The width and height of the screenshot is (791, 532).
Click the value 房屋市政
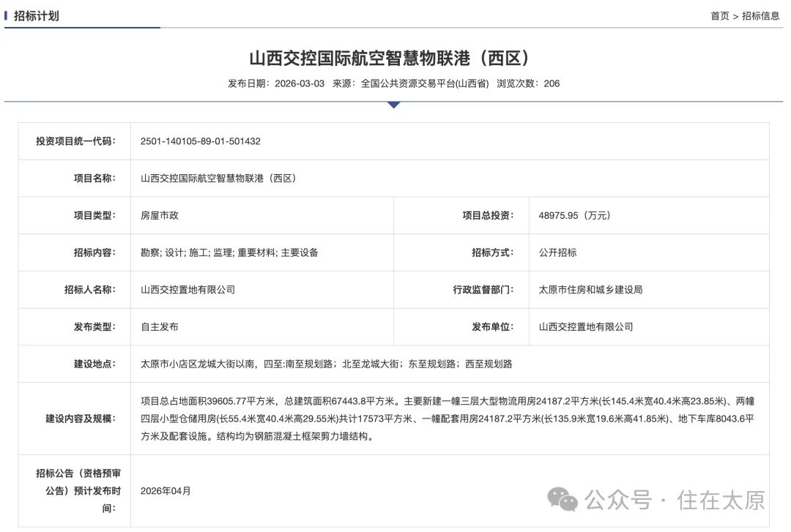(160, 215)
